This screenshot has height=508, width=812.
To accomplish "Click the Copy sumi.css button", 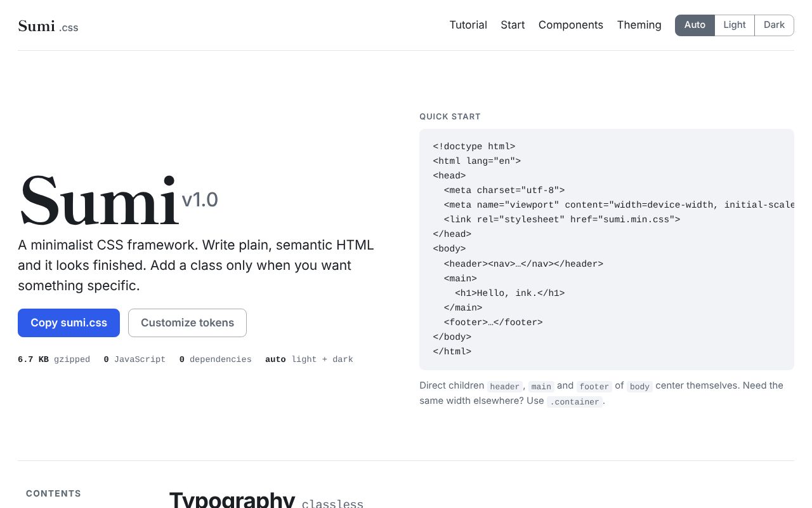I will (69, 323).
